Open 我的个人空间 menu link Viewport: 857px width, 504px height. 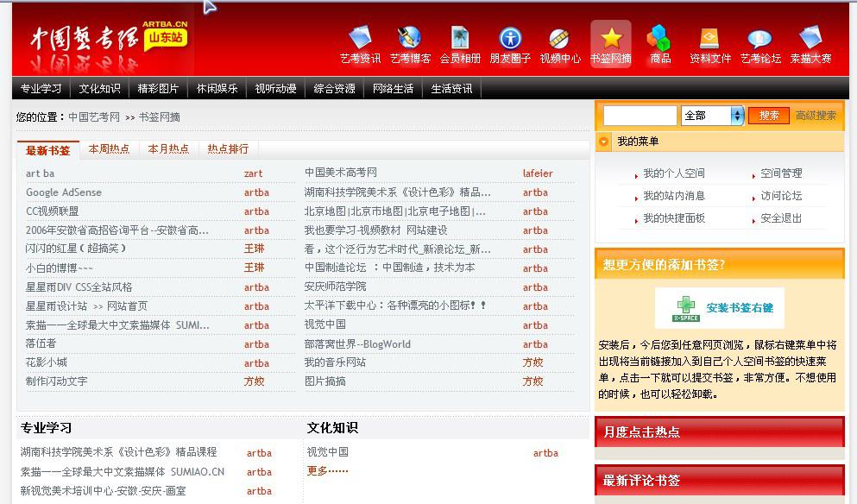(x=674, y=173)
